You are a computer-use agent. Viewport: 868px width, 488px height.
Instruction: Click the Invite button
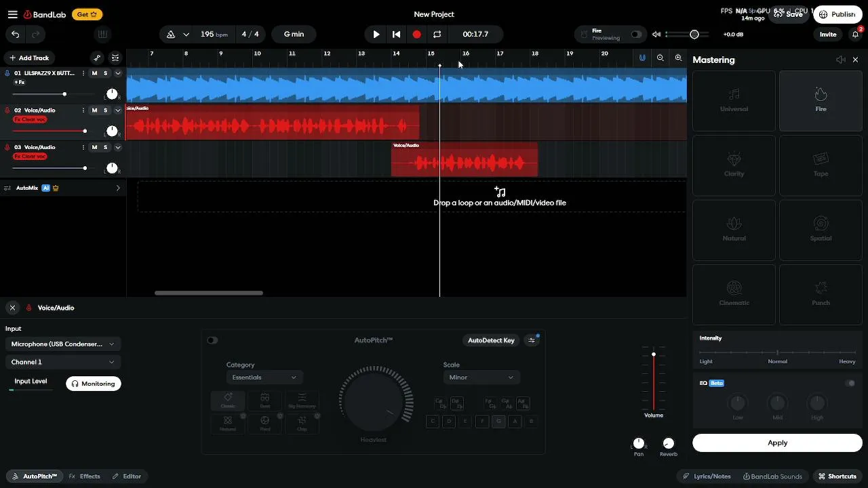tap(828, 35)
